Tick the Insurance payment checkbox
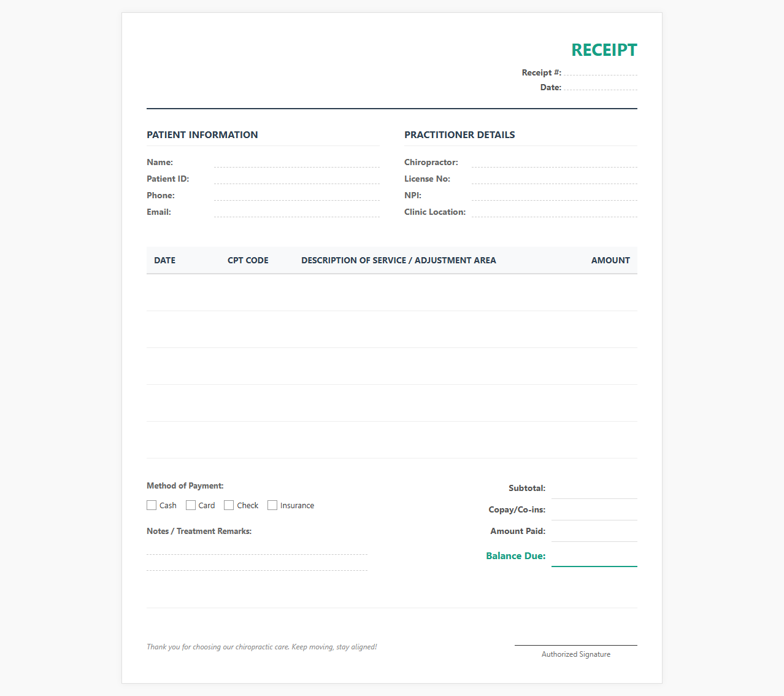Screen dimensions: 784x696 pyautogui.click(x=272, y=505)
